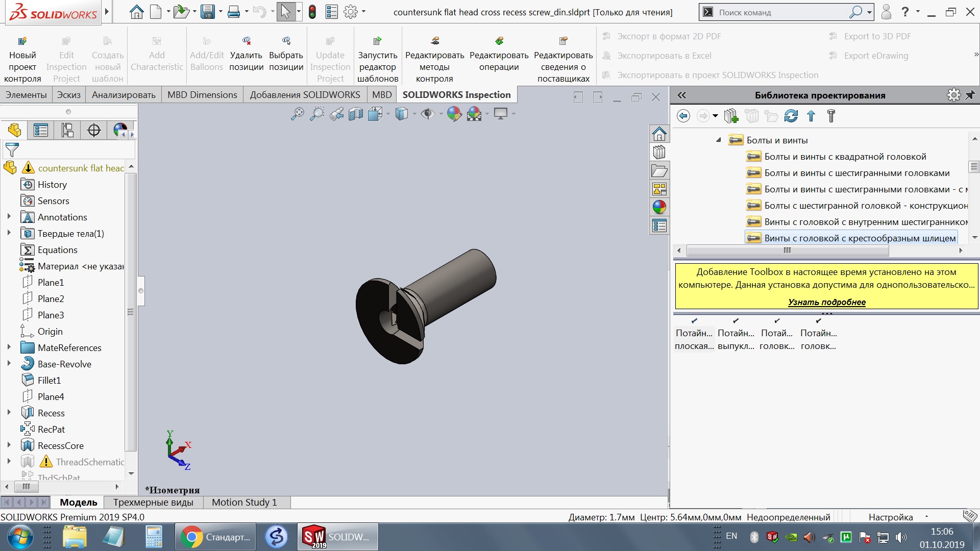Click the section view icon in toolbar
The image size is (980, 551).
click(x=355, y=114)
